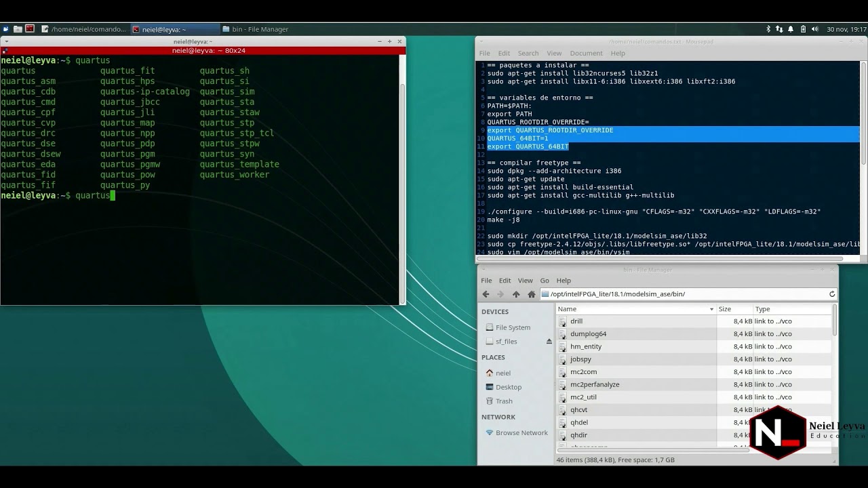868x488 pixels.
Task: Go to parent folder in File Manager
Action: 516,294
